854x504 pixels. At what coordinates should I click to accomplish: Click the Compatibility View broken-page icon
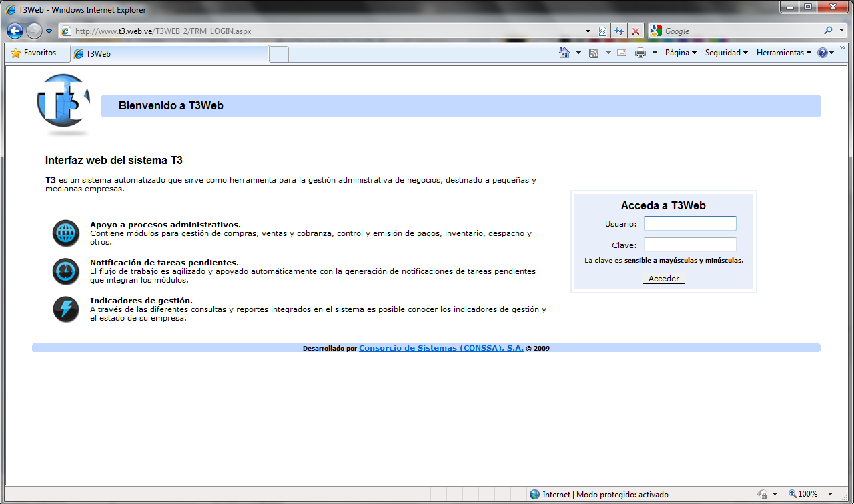tap(602, 31)
